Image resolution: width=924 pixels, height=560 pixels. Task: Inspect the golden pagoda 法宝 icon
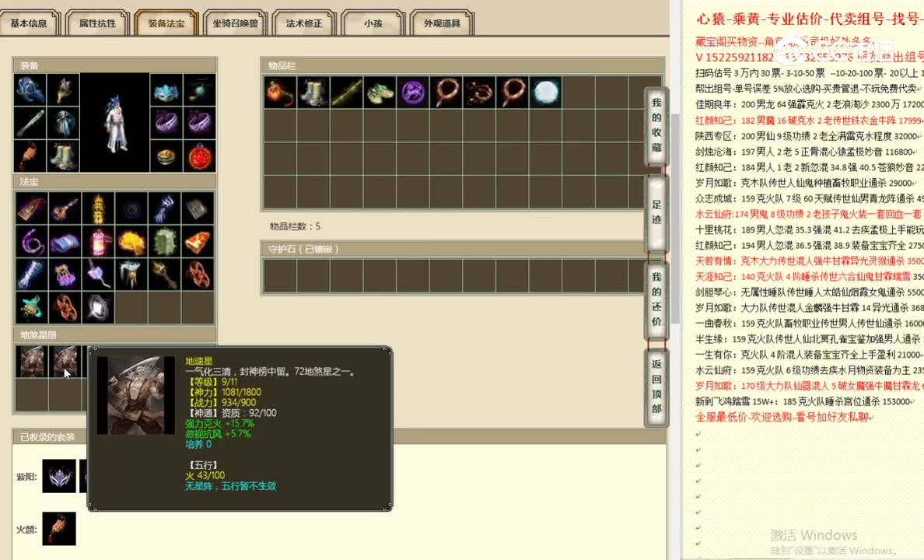99,208
